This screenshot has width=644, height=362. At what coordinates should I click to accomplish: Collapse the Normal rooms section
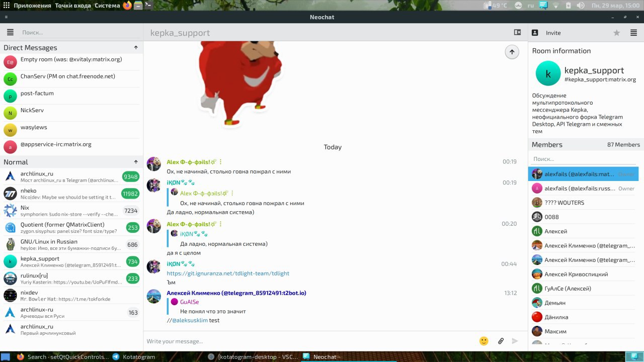[x=136, y=162]
